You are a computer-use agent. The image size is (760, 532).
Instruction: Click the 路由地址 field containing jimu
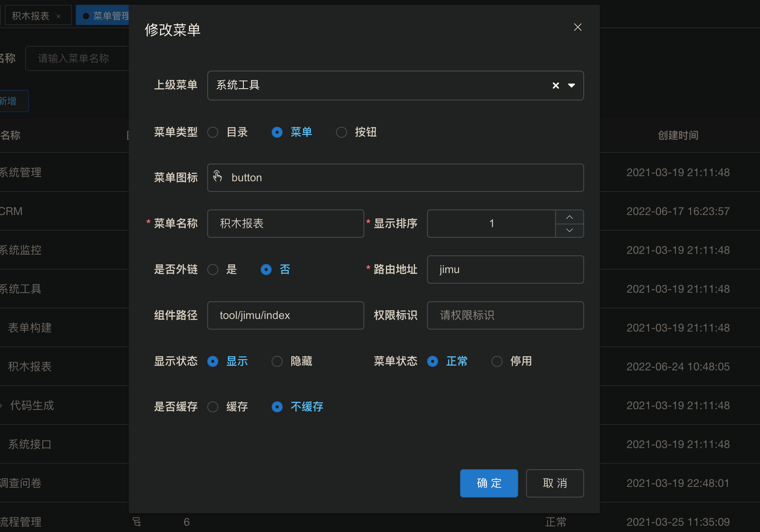[505, 270]
